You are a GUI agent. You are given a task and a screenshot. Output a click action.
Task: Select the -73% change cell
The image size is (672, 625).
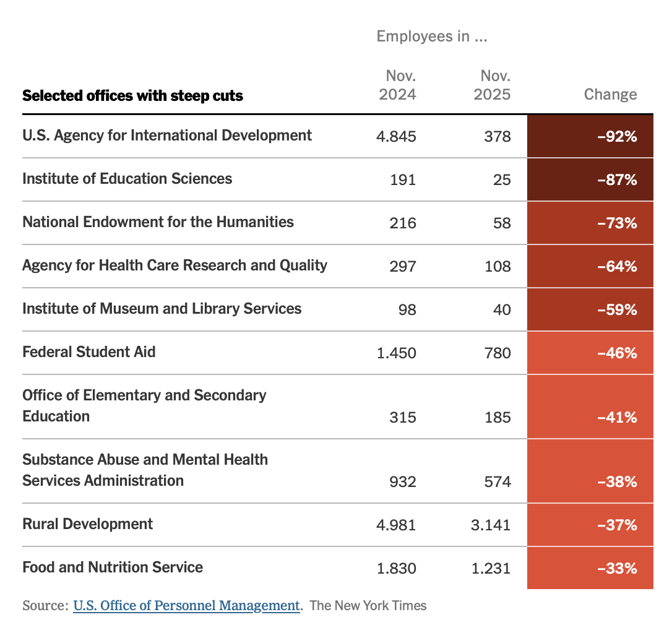[590, 223]
